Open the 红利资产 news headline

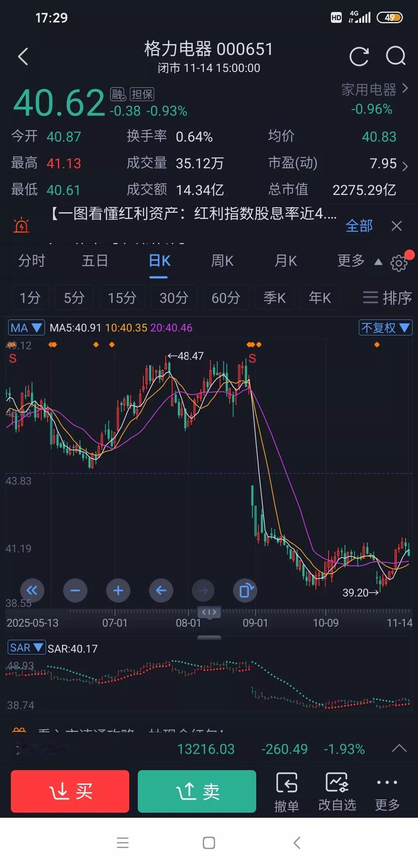(x=194, y=214)
